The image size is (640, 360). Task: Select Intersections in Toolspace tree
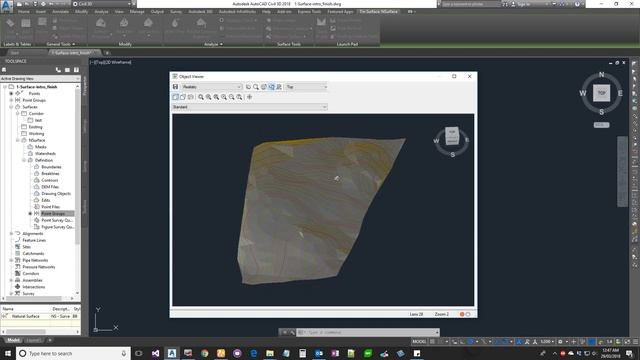pos(34,287)
